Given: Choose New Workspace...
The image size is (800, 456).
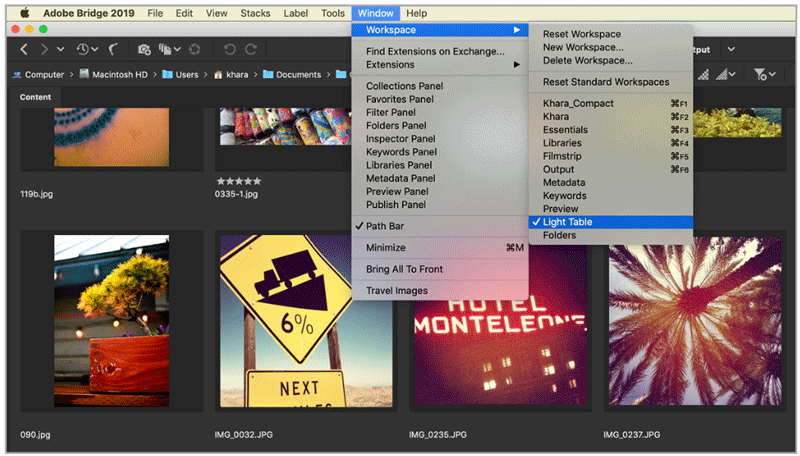Looking at the screenshot, I should (611, 47).
